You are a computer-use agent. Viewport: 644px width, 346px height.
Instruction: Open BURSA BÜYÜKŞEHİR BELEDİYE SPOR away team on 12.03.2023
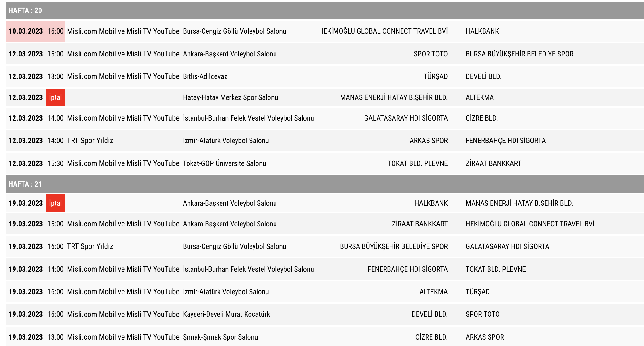(519, 54)
